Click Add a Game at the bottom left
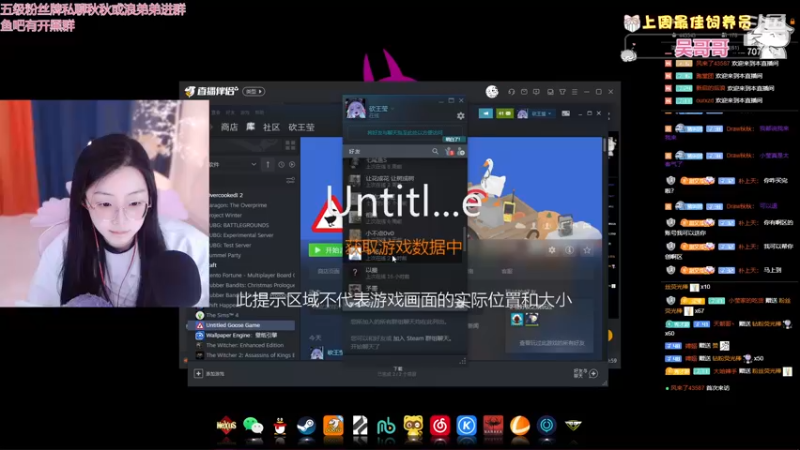The image size is (800, 450). click(x=209, y=373)
